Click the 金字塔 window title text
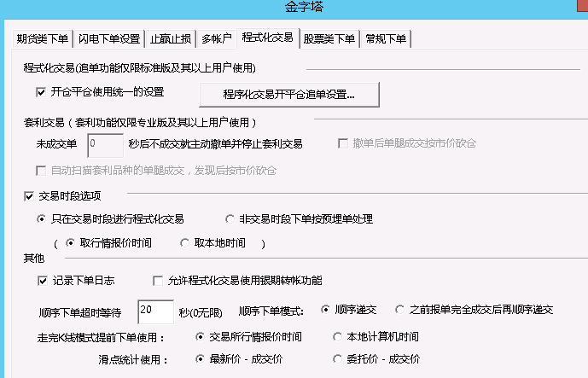The height and width of the screenshot is (378, 588). pos(304,7)
